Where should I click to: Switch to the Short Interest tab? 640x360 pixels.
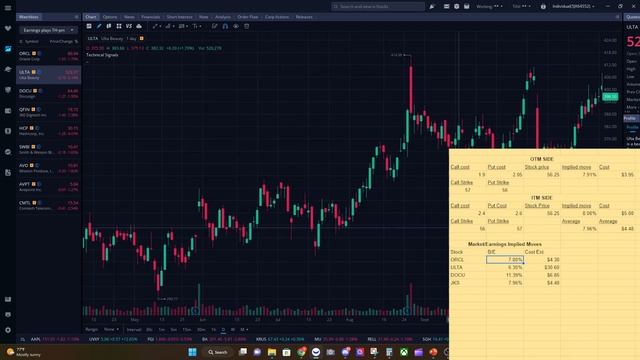pyautogui.click(x=180, y=17)
